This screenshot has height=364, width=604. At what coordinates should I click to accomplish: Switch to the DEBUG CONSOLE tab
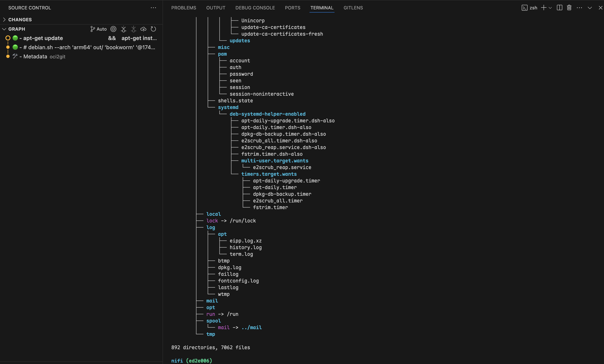pyautogui.click(x=255, y=8)
